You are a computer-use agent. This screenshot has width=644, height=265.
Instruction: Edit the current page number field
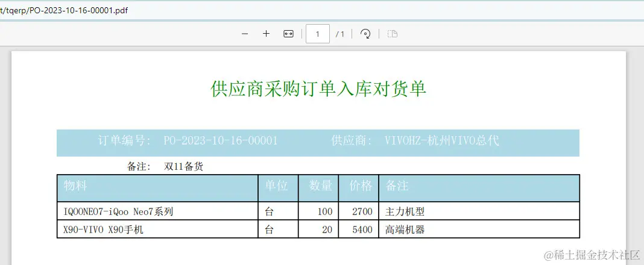point(318,34)
